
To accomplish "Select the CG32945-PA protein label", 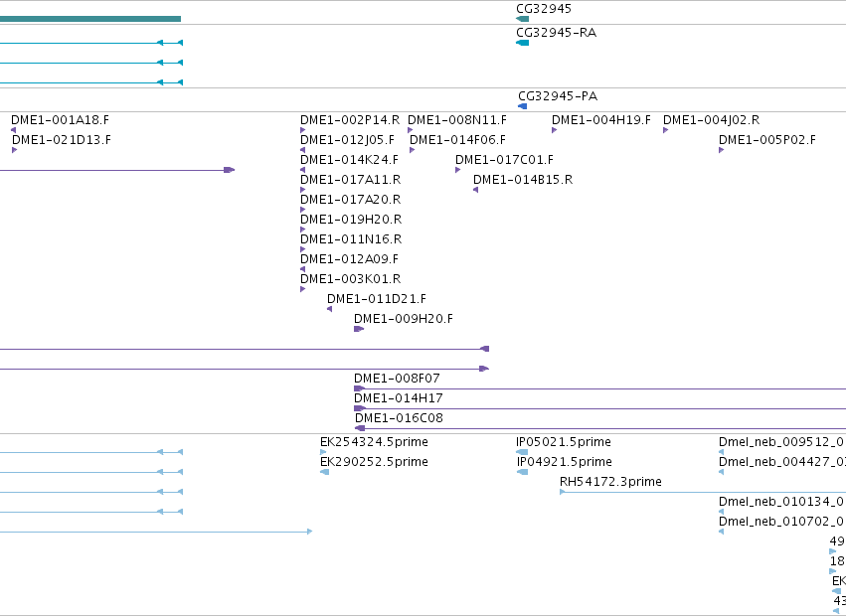I will point(558,96).
